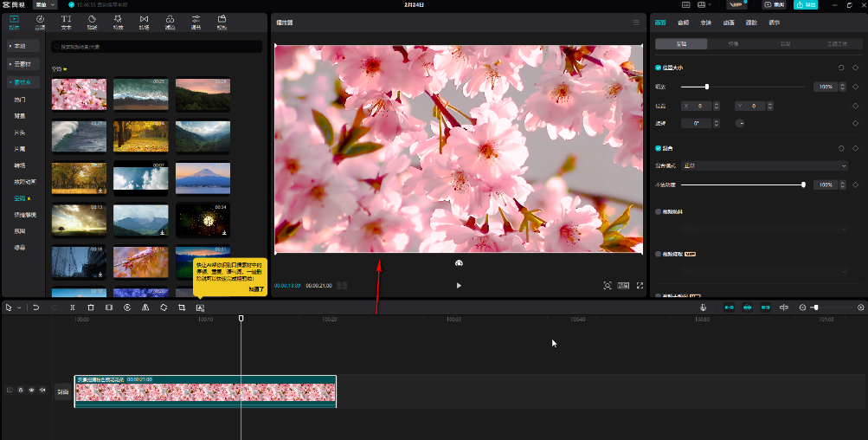Screen dimensions: 868x440
Task: Toggle the track visibility eye icon
Action: pos(31,391)
